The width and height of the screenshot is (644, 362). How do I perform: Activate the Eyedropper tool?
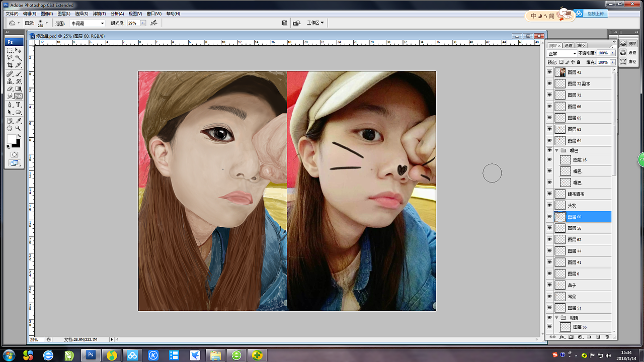tap(19, 121)
